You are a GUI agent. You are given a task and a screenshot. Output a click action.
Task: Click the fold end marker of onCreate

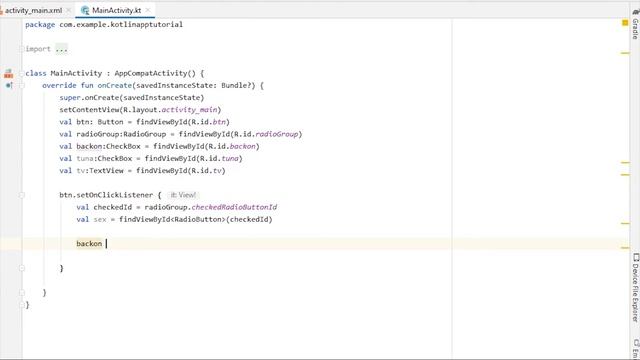tap(22, 293)
